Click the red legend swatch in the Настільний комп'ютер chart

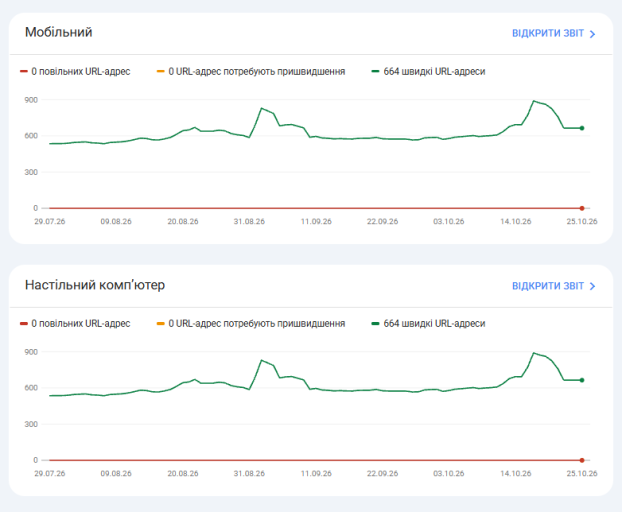click(24, 324)
